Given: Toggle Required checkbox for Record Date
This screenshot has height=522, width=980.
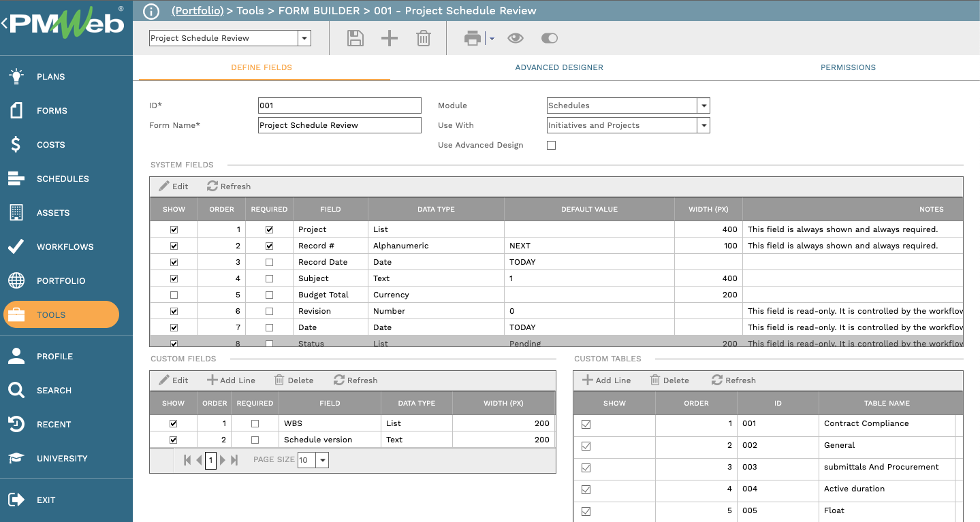Looking at the screenshot, I should (269, 263).
